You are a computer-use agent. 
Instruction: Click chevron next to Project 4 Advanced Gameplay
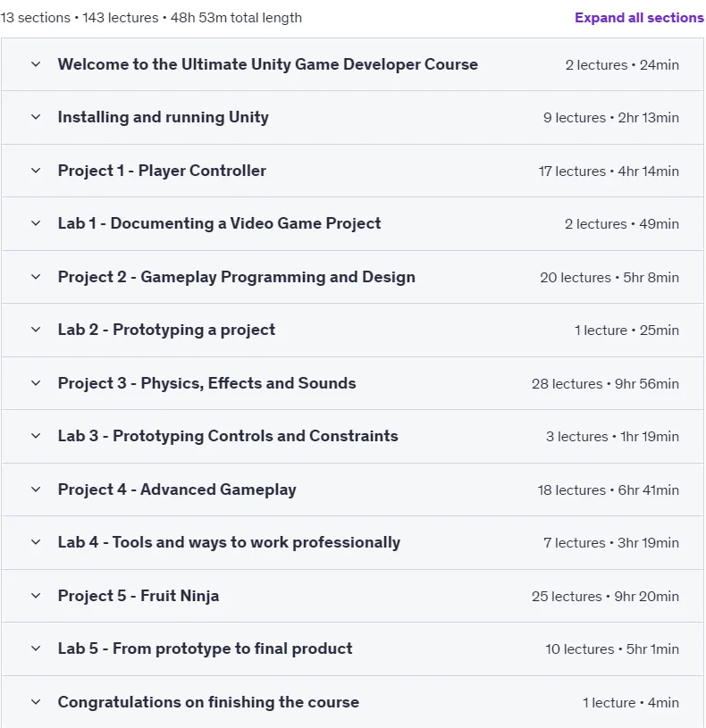pos(36,490)
